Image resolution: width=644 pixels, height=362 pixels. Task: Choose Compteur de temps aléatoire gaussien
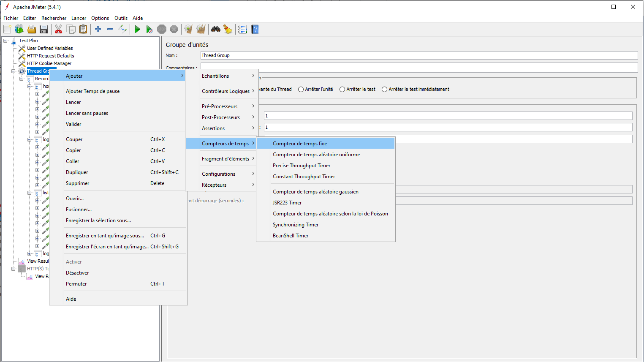pos(326,192)
